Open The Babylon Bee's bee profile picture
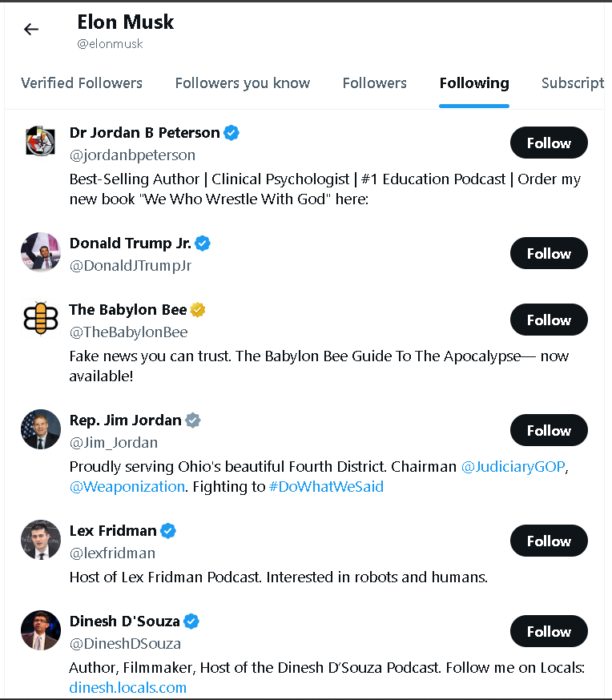Image resolution: width=612 pixels, height=700 pixels. pyautogui.click(x=40, y=319)
